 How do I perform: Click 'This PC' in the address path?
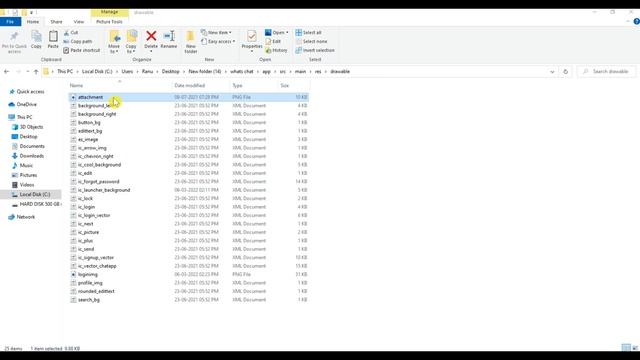click(x=65, y=71)
